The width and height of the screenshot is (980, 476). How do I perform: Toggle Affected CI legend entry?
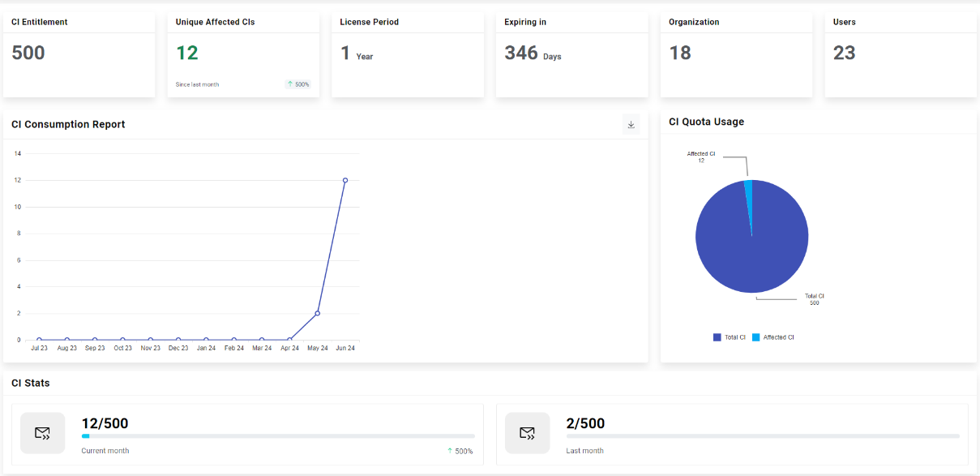pos(773,337)
